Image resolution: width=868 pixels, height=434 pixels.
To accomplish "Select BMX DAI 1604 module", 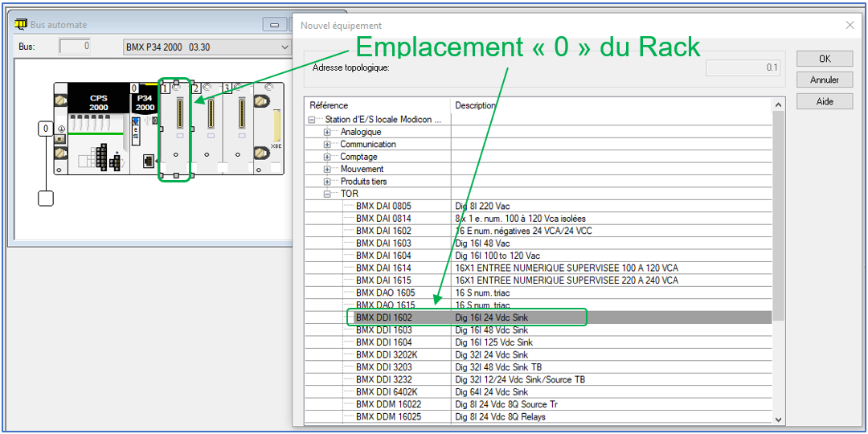I will 383,256.
